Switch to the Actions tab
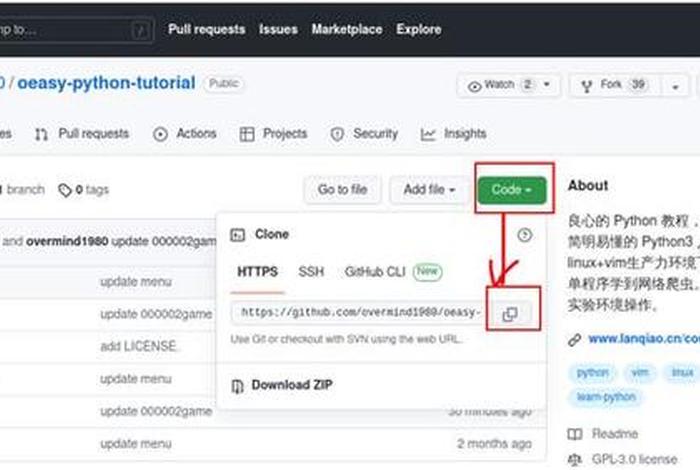 pyautogui.click(x=185, y=133)
